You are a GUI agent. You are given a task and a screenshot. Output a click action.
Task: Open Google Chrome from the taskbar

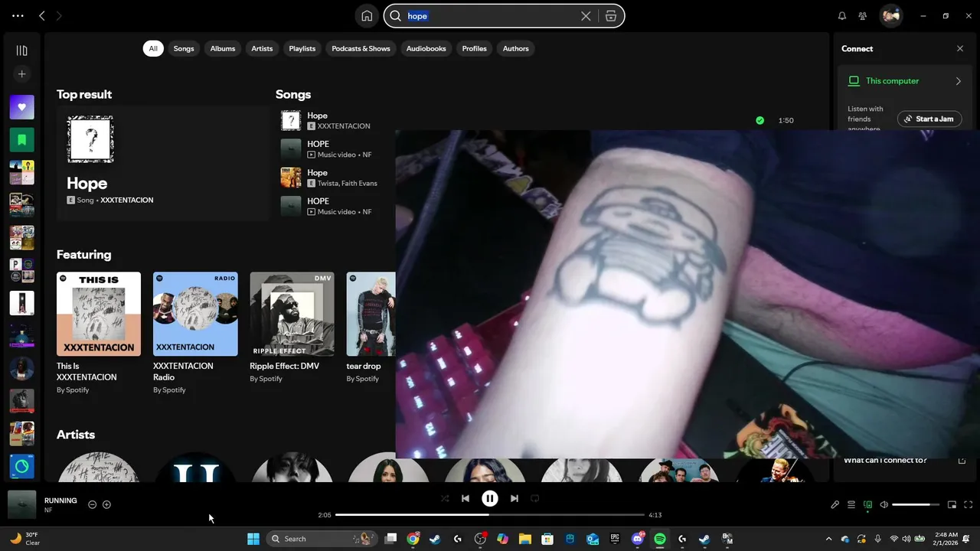413,539
